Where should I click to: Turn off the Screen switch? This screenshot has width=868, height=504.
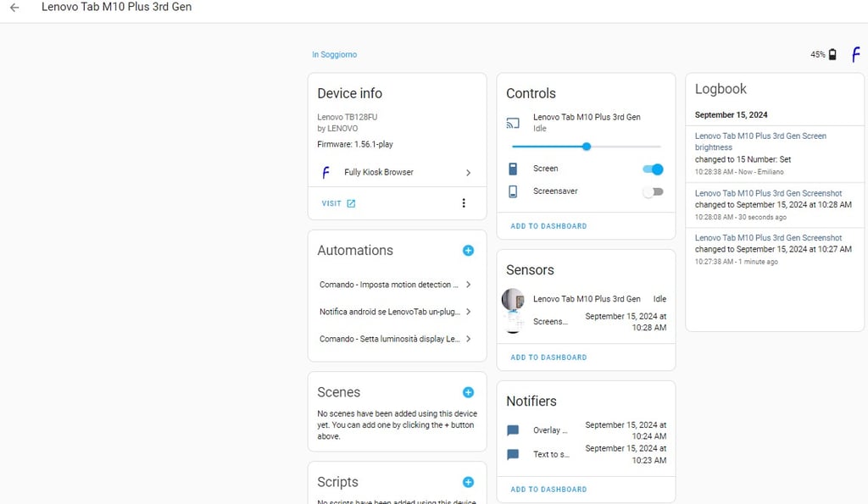coord(653,169)
